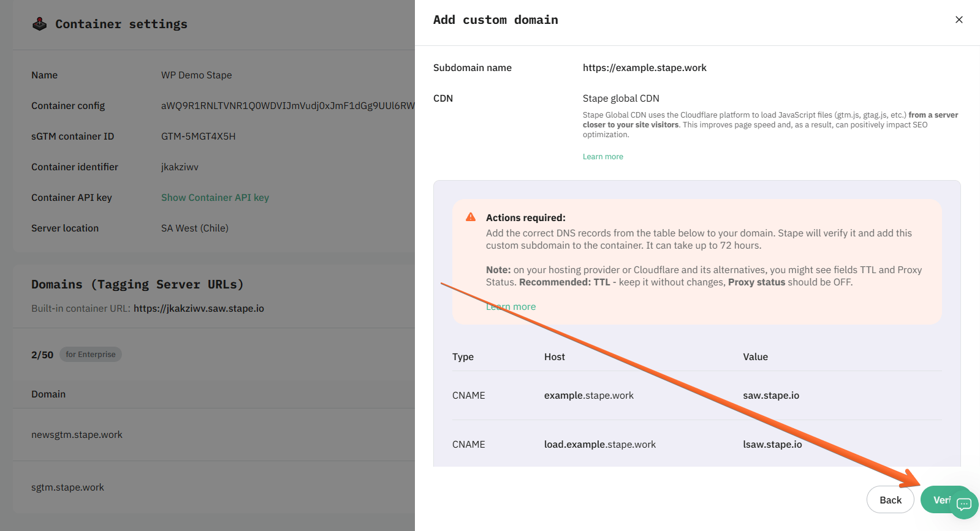The height and width of the screenshot is (531, 980).
Task: Open the live chat widget
Action: click(964, 504)
